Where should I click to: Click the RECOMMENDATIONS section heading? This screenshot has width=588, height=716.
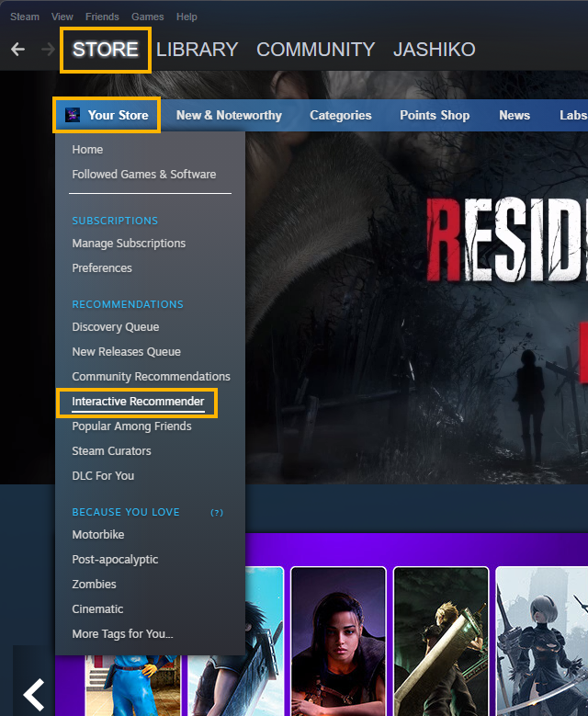pos(128,304)
